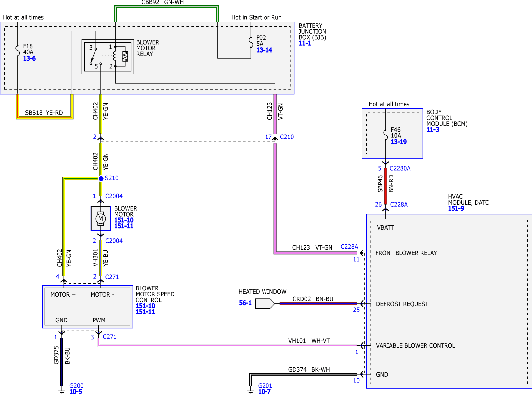Open Blower Motor Speed Control reference 151-11
532x394 pixels.
click(145, 312)
